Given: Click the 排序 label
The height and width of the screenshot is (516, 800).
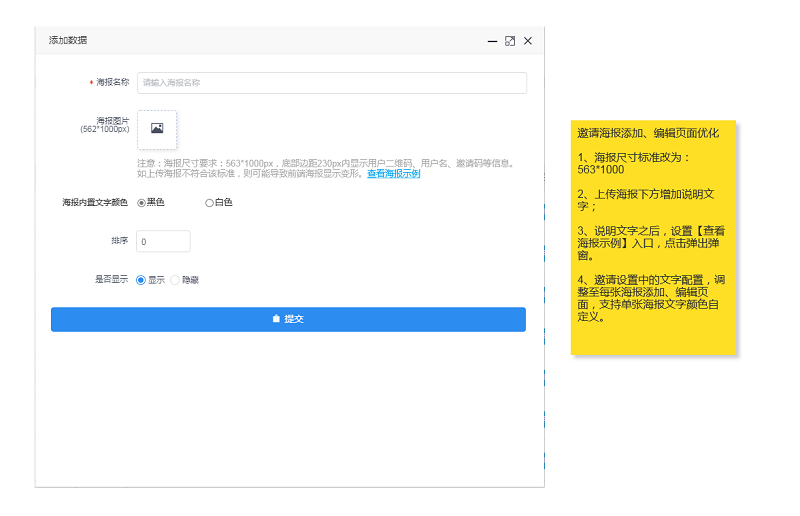Looking at the screenshot, I should (x=119, y=240).
